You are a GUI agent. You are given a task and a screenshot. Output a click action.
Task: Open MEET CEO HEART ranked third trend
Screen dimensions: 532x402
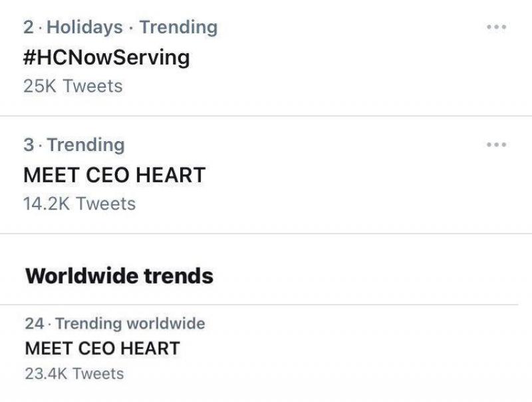[x=114, y=174]
